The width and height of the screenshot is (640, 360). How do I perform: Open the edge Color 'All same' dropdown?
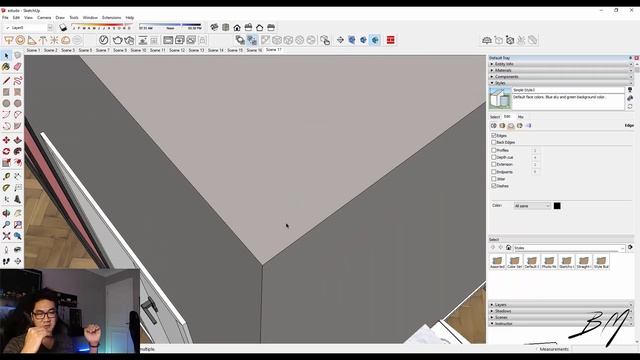pos(532,206)
